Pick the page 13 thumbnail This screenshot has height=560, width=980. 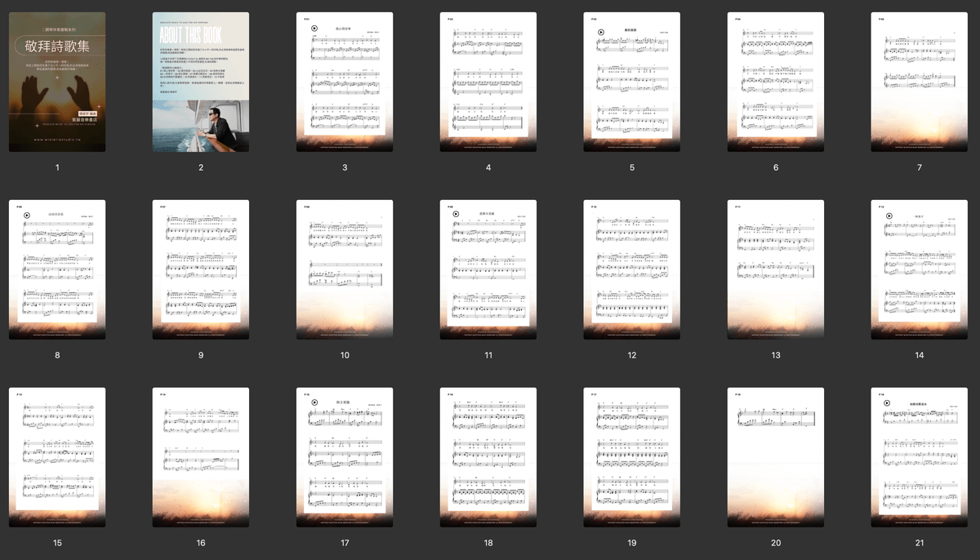(776, 269)
